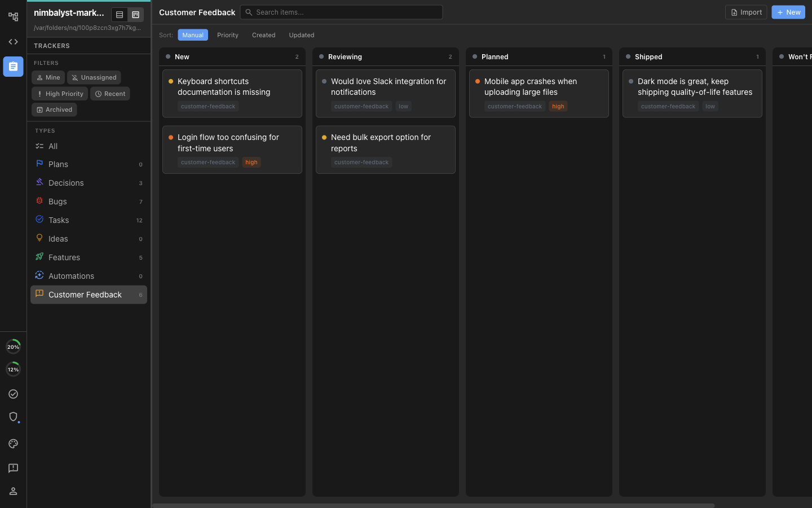Viewport: 812px width, 508px height.
Task: Click the Ideas lightbulb icon
Action: pos(39,238)
